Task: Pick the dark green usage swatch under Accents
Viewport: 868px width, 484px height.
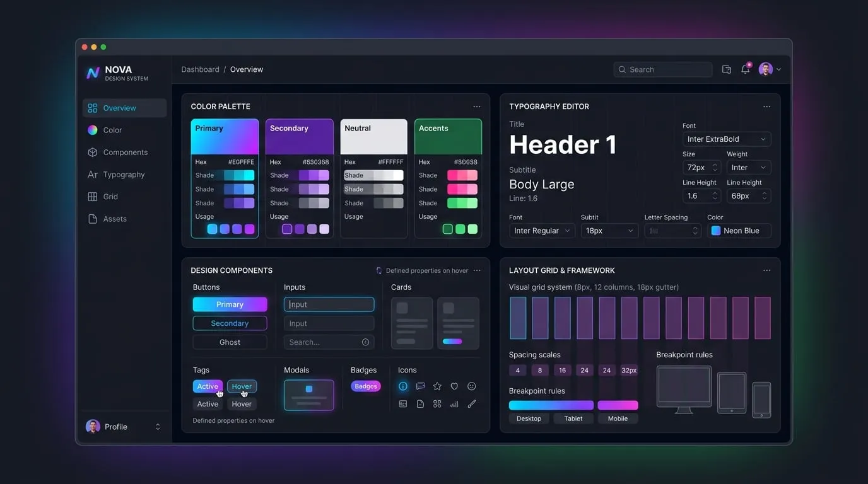Action: pyautogui.click(x=448, y=229)
